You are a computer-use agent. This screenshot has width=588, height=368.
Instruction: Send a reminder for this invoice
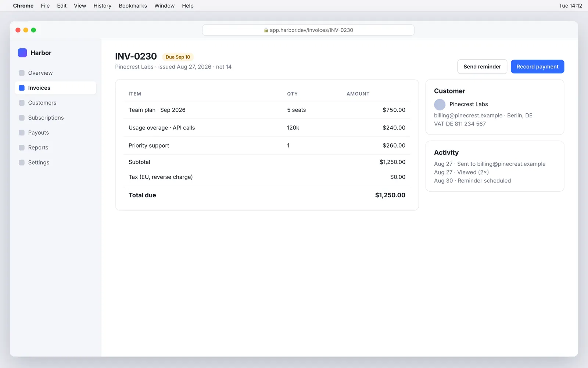pyautogui.click(x=482, y=67)
